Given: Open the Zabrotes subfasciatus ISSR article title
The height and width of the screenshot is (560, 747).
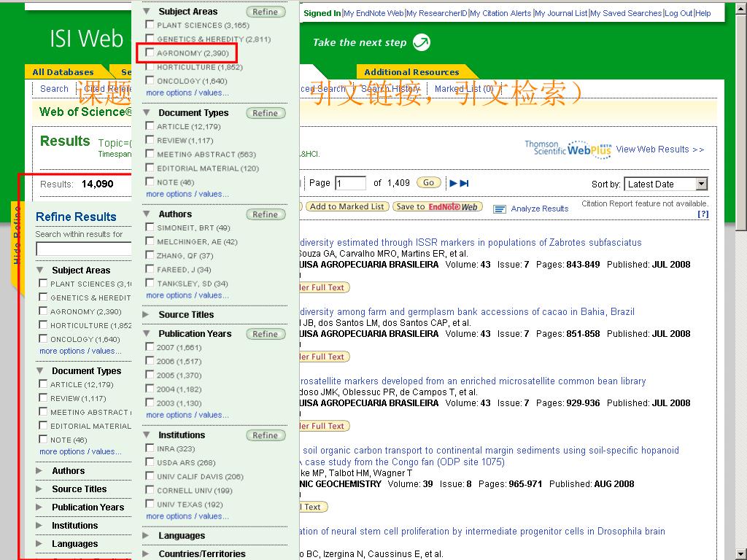Looking at the screenshot, I should pyautogui.click(x=471, y=242).
